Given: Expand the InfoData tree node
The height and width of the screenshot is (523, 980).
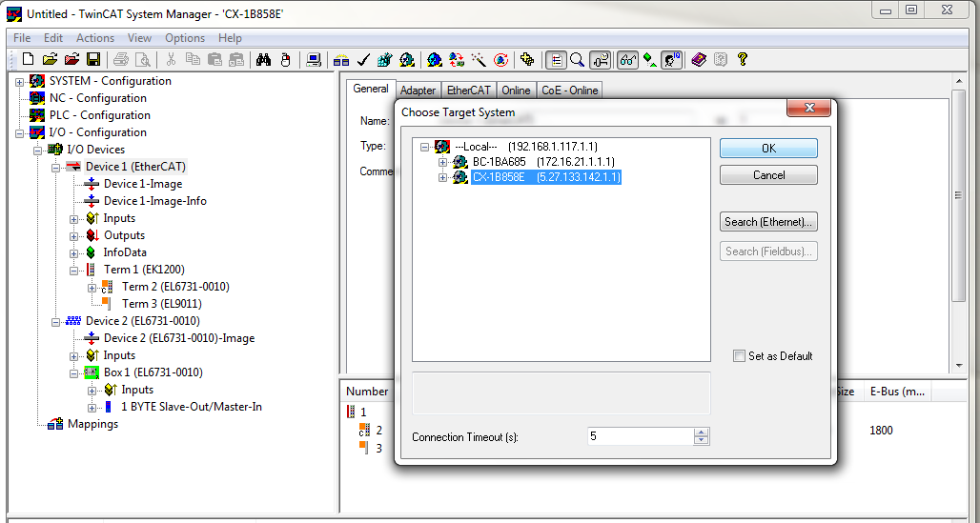Looking at the screenshot, I should pyautogui.click(x=73, y=252).
